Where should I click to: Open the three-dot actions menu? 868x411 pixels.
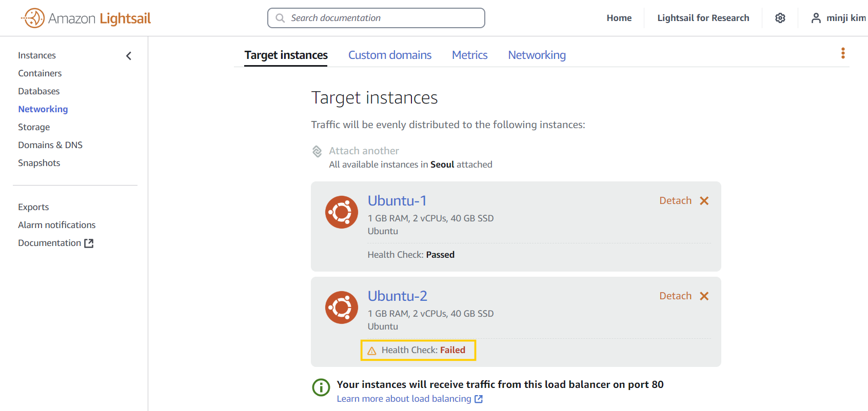[843, 53]
